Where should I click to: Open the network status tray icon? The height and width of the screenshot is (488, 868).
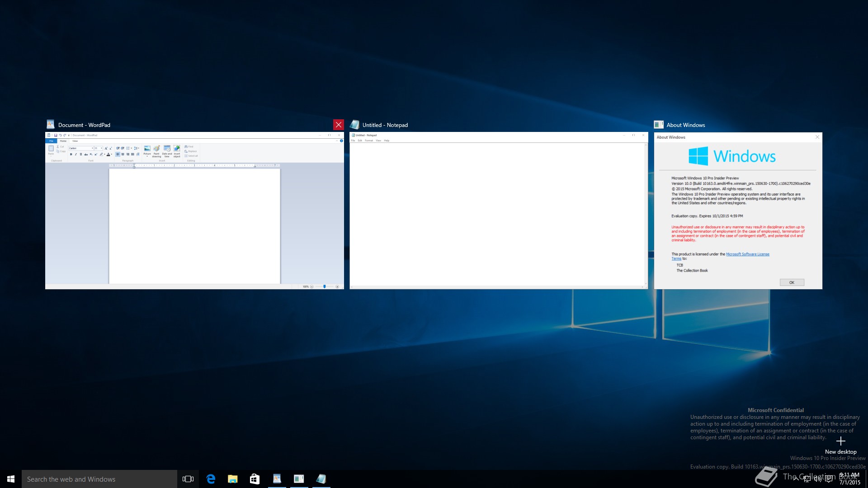(807, 479)
